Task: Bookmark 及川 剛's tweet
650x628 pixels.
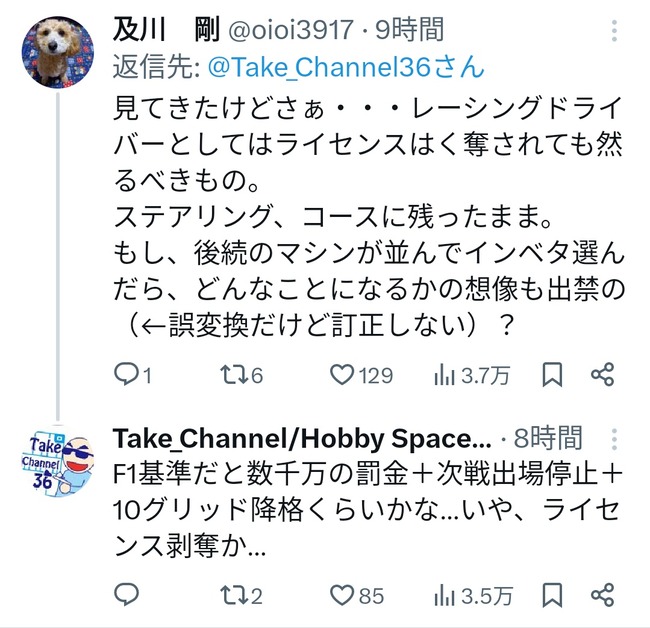Action: [552, 375]
